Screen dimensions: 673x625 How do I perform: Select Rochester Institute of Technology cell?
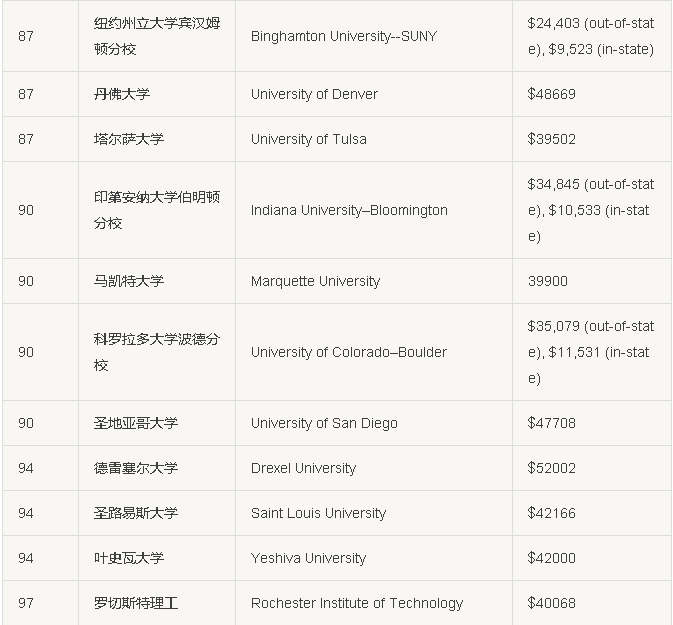tap(356, 603)
